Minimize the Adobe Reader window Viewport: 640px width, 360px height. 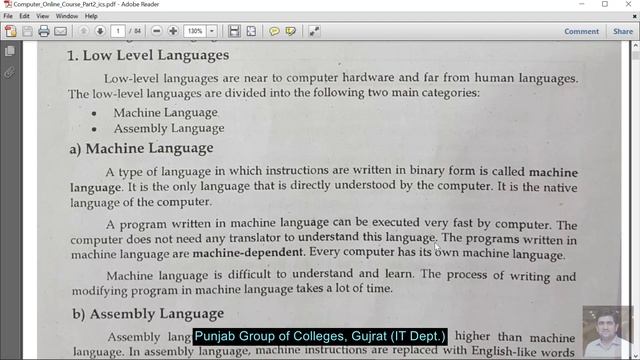click(x=581, y=4)
